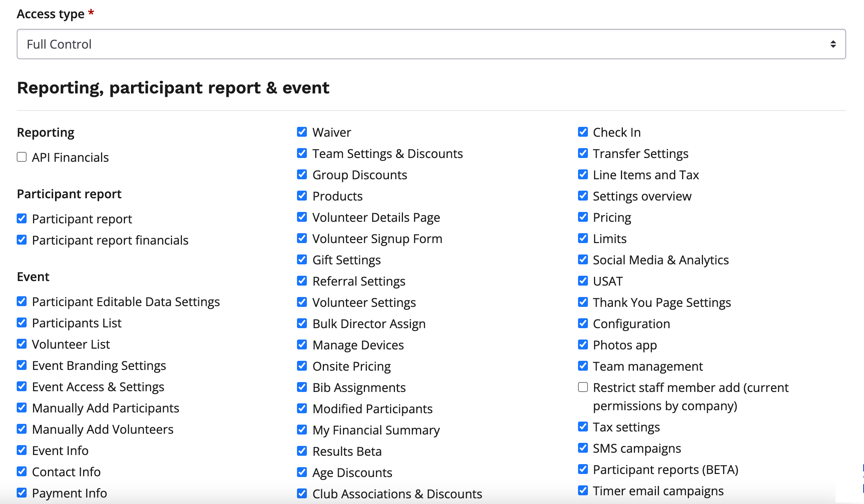Toggle the Waiver checkbox
This screenshot has height=504, width=864.
(302, 132)
